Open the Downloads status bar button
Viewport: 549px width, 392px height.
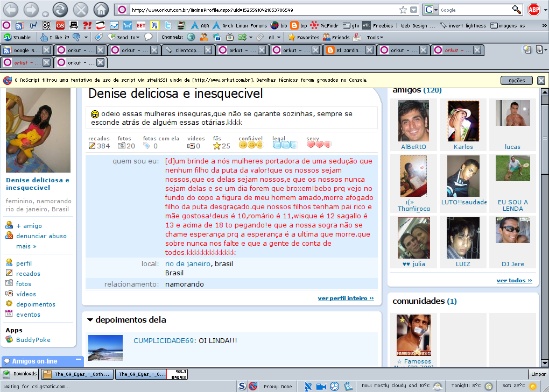tap(20, 374)
